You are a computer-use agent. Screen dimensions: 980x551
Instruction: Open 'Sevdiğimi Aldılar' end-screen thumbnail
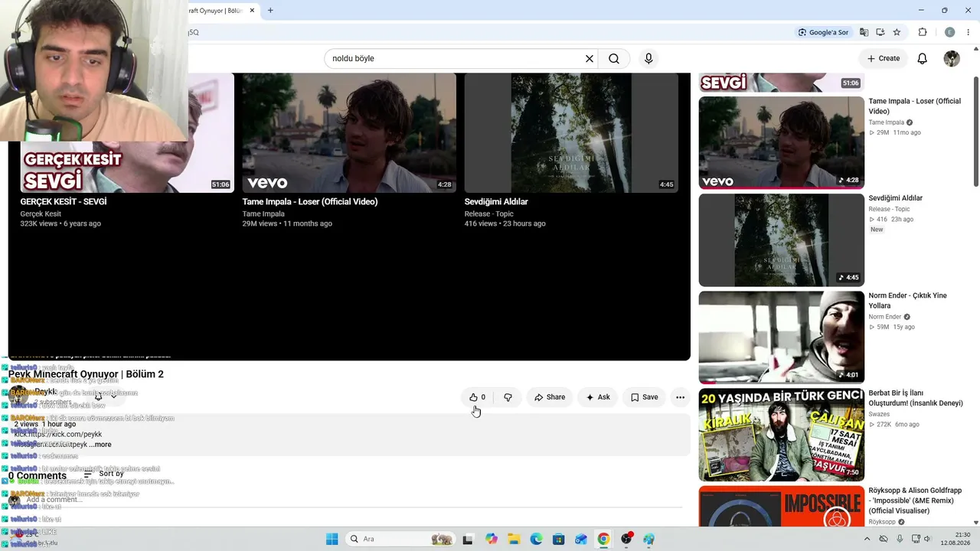pyautogui.click(x=571, y=132)
